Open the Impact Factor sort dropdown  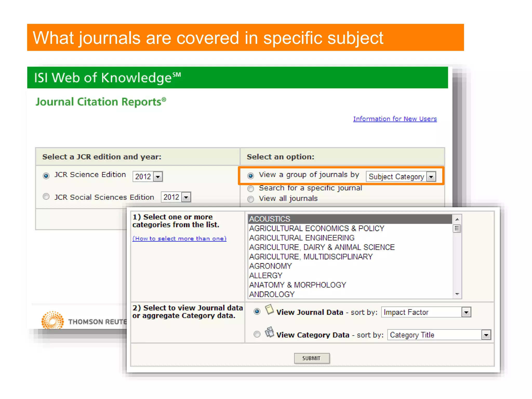pyautogui.click(x=426, y=312)
